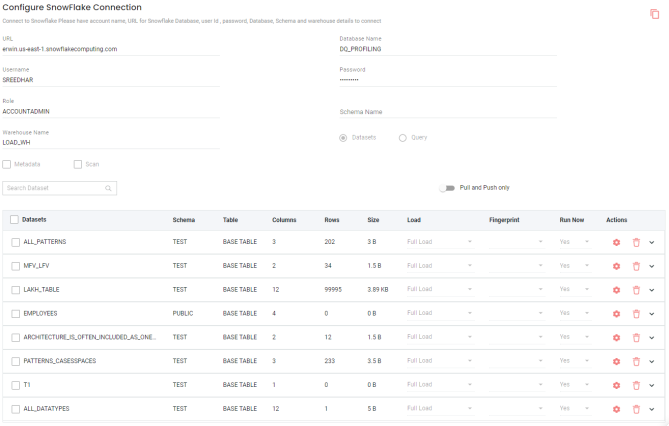Viewport: 669px width, 426px height.
Task: Click settings gear for LAKH_TABLE row
Action: (616, 290)
